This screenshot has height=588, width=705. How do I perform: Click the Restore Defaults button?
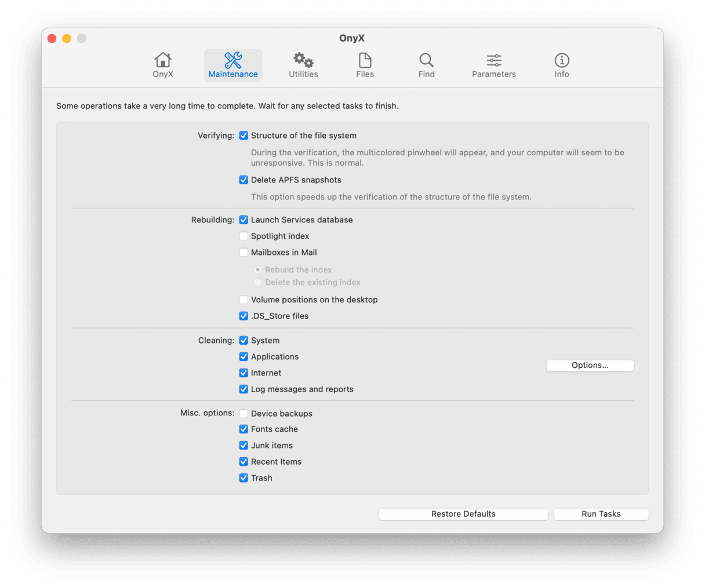[x=463, y=514]
